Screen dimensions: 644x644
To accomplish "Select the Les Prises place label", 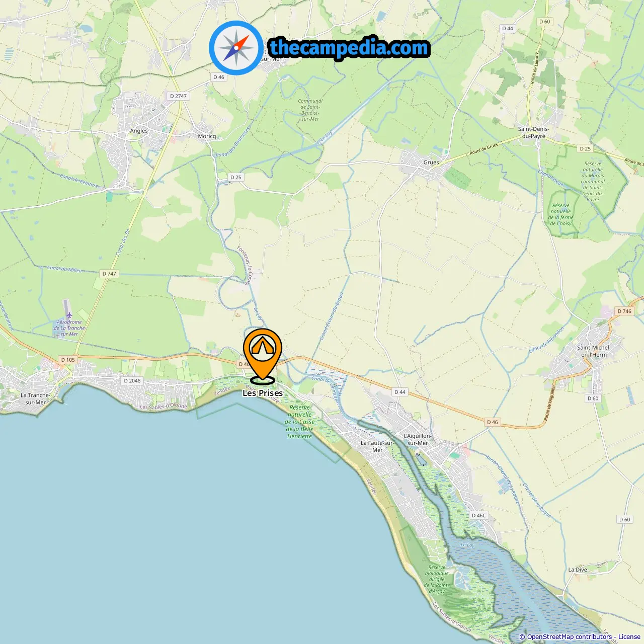I will click(x=263, y=393).
